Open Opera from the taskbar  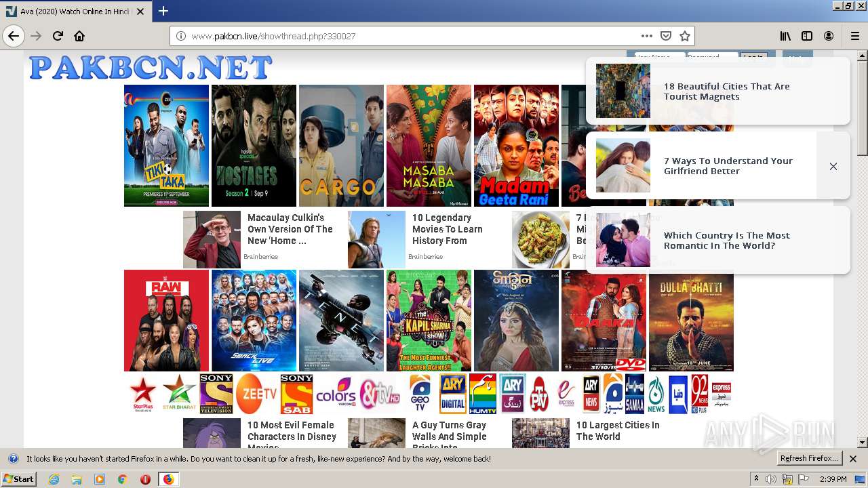[x=145, y=479]
